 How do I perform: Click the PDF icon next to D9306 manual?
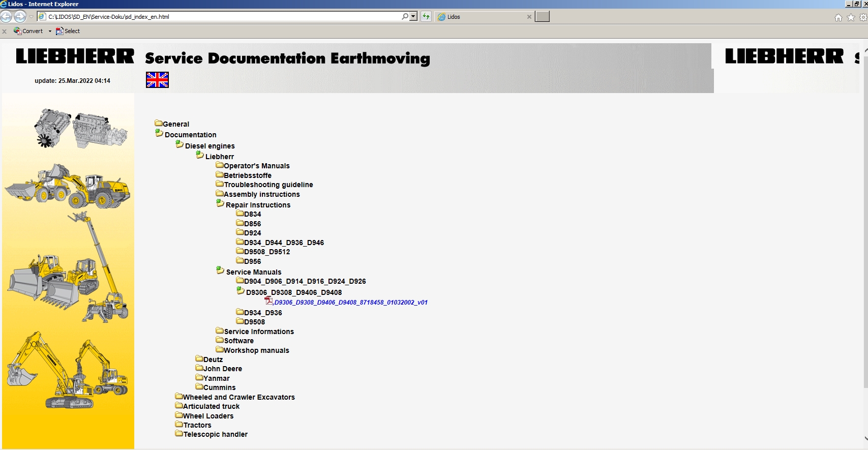click(x=269, y=301)
